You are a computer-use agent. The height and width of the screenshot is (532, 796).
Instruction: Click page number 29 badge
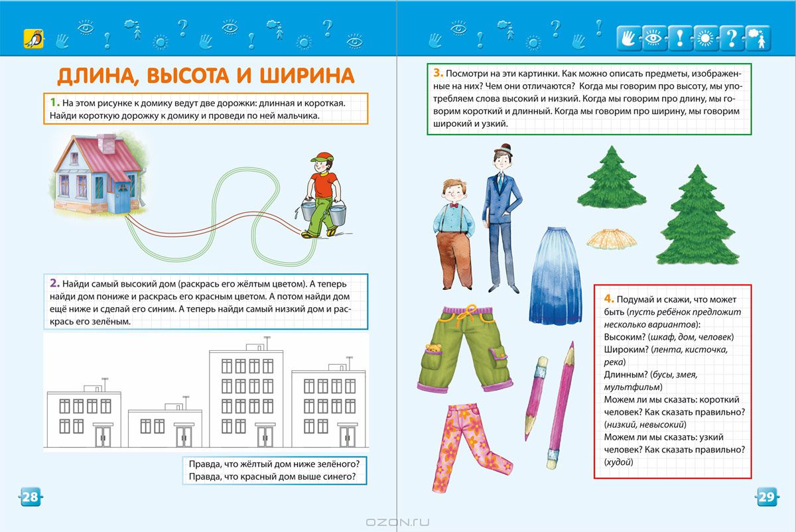766,497
